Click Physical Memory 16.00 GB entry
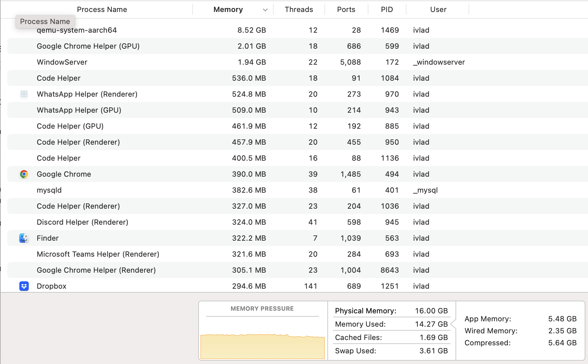 (x=391, y=311)
